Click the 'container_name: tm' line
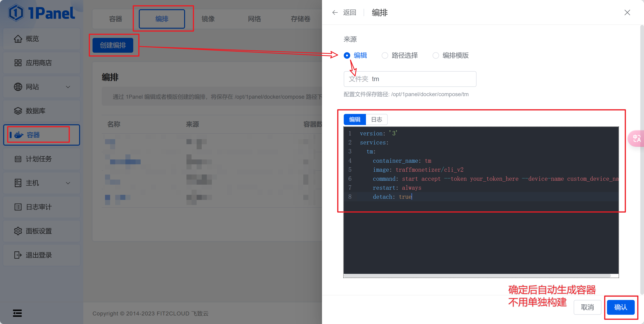This screenshot has width=644, height=324. 402,161
